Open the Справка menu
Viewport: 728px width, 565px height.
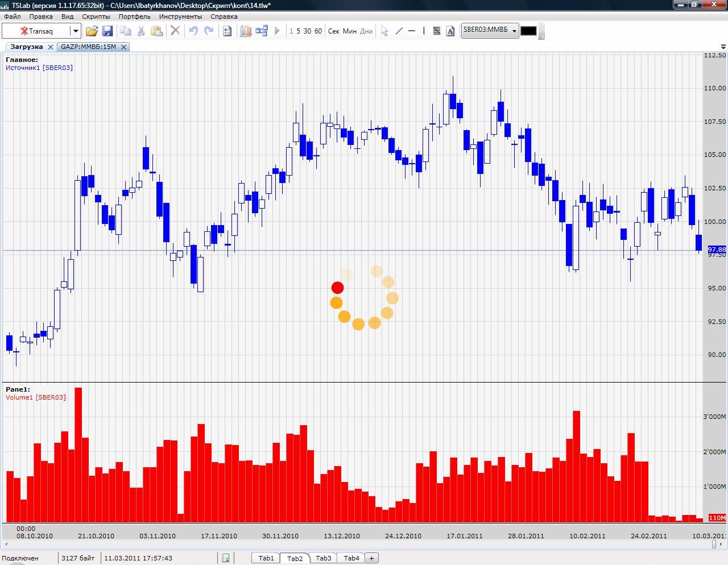[x=224, y=16]
